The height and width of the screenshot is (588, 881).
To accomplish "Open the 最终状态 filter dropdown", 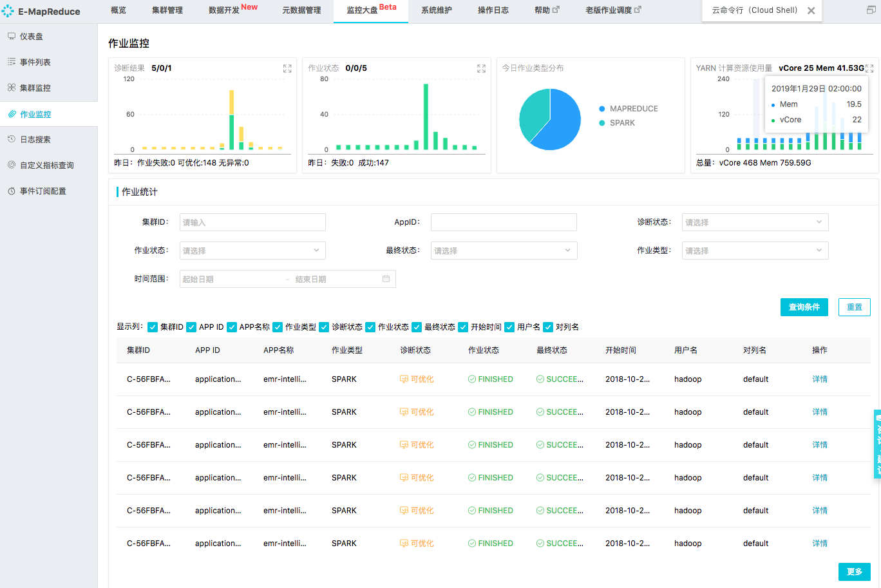I will (x=504, y=251).
